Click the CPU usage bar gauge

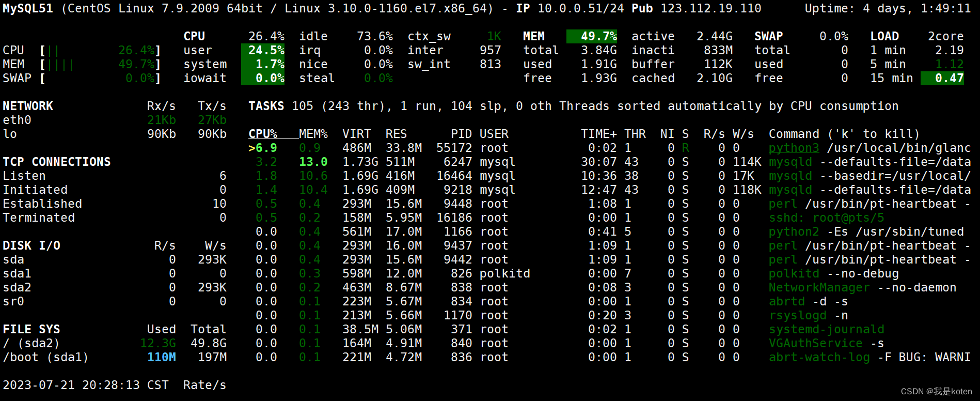pyautogui.click(x=100, y=50)
